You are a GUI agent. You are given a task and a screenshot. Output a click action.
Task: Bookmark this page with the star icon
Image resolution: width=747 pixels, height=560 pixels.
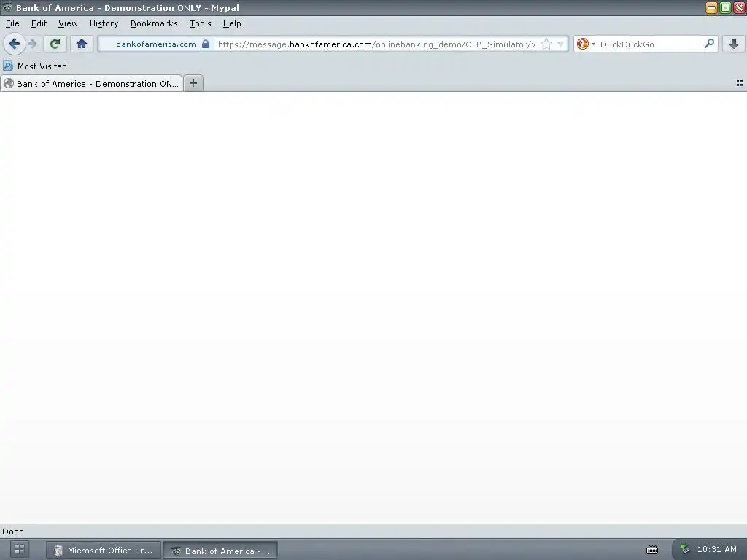pos(546,44)
